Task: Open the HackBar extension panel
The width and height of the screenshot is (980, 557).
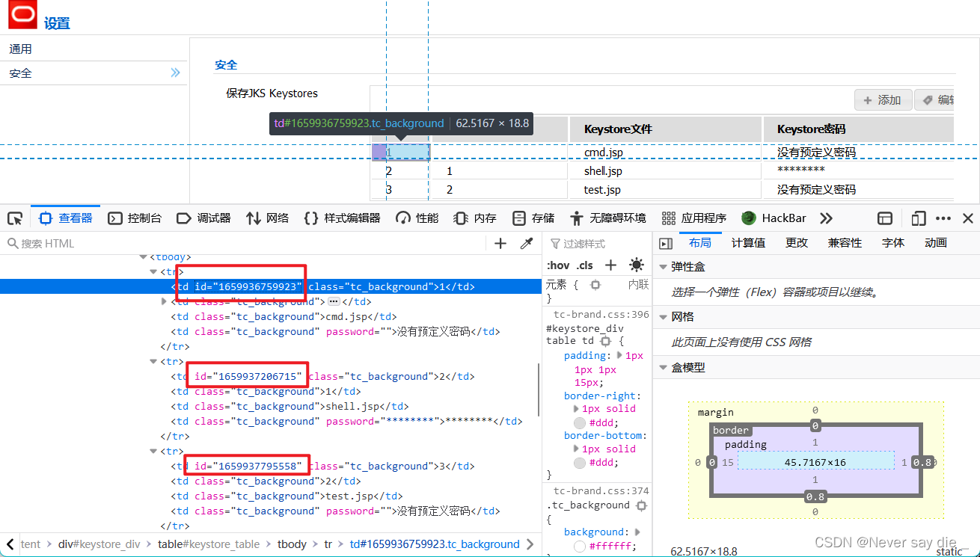Action: (x=774, y=218)
